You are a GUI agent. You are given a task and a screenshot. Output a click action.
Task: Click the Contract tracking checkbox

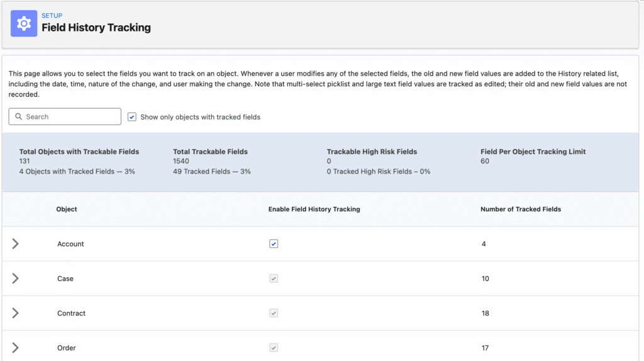274,313
